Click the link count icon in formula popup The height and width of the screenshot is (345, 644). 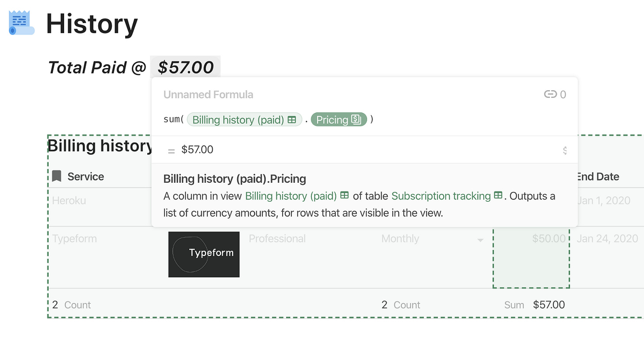(x=550, y=94)
